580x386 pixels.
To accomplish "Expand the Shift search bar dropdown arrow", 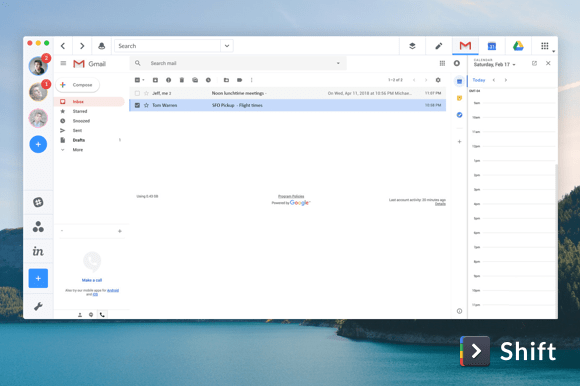I will [227, 46].
